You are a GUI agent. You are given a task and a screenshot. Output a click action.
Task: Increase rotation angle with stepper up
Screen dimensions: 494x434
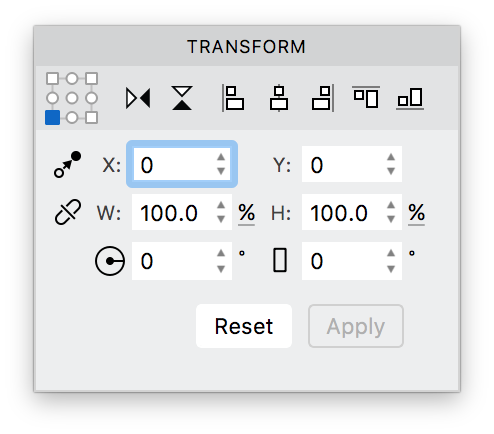pyautogui.click(x=221, y=253)
